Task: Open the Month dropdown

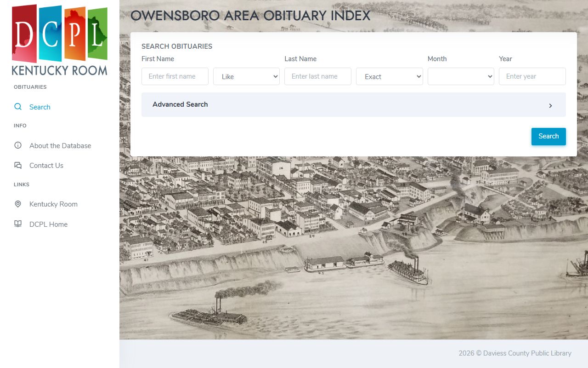Action: [461, 76]
